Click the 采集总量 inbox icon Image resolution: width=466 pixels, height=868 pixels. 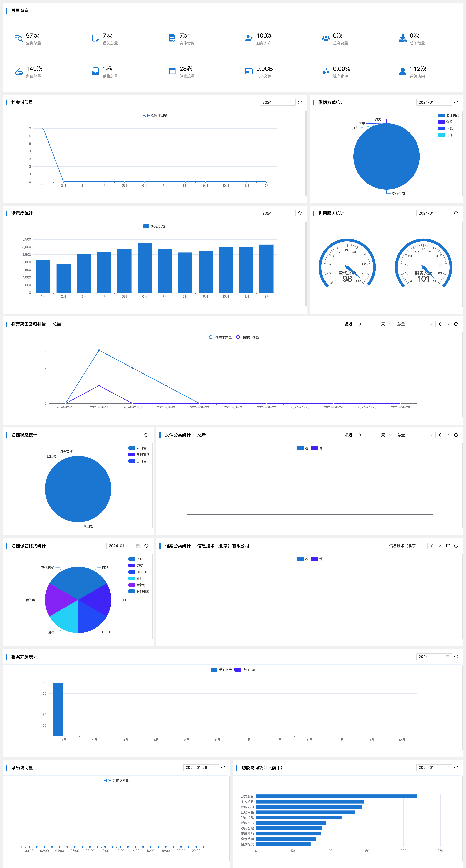point(96,71)
